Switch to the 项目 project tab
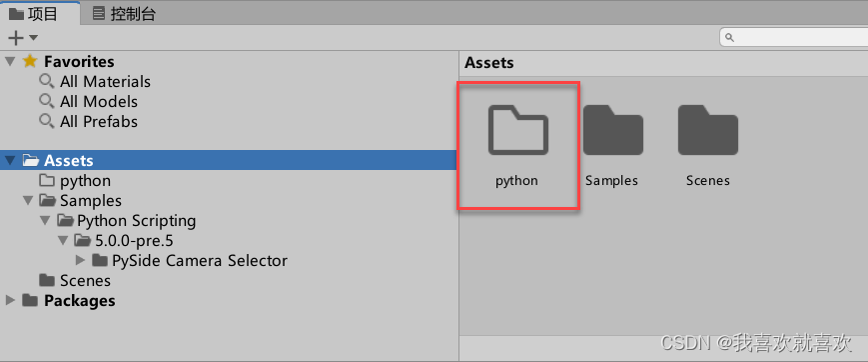Screen dimensions: 868x362 click(34, 14)
